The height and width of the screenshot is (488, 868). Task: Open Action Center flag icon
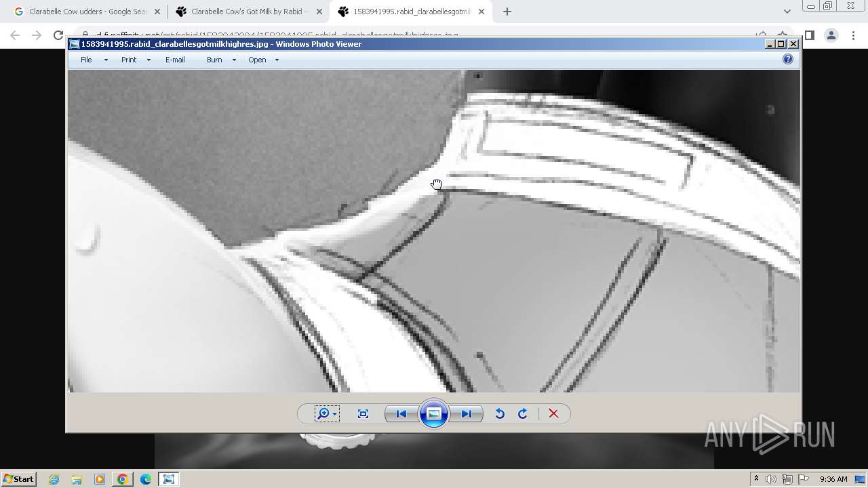coord(804,479)
